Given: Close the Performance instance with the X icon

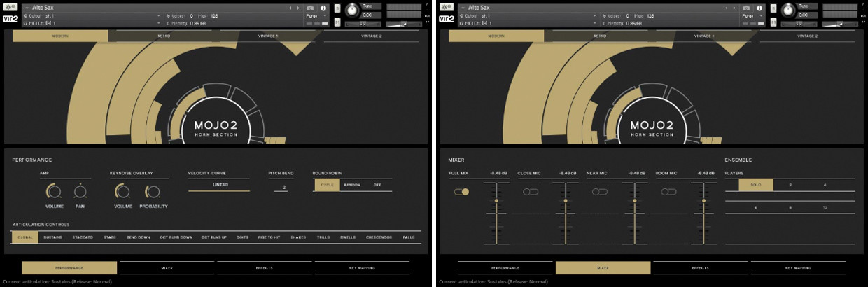Looking at the screenshot, I should coord(428,4).
